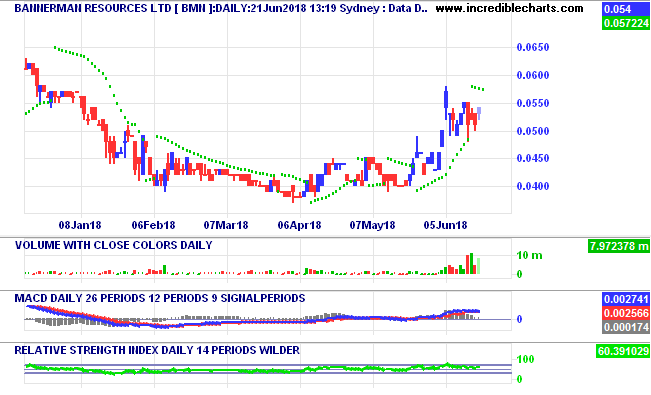Click the 06Apr18 date label
Viewport: 651px width, 395px height.
pyautogui.click(x=299, y=225)
